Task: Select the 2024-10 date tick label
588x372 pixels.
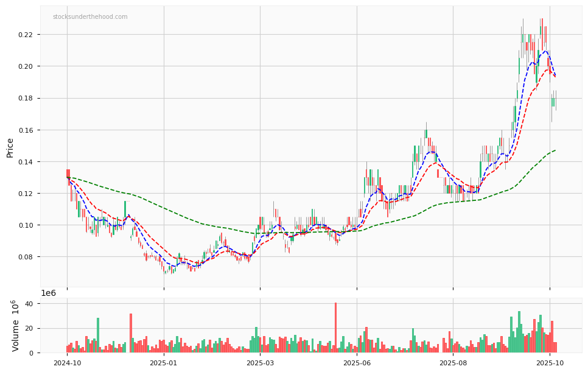Action: [67, 363]
